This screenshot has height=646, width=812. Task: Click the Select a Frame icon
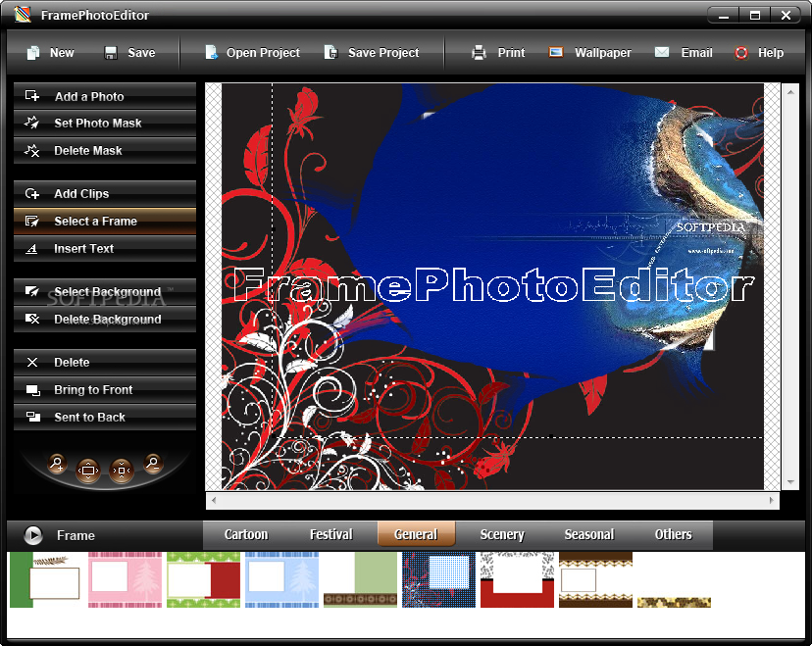32,221
